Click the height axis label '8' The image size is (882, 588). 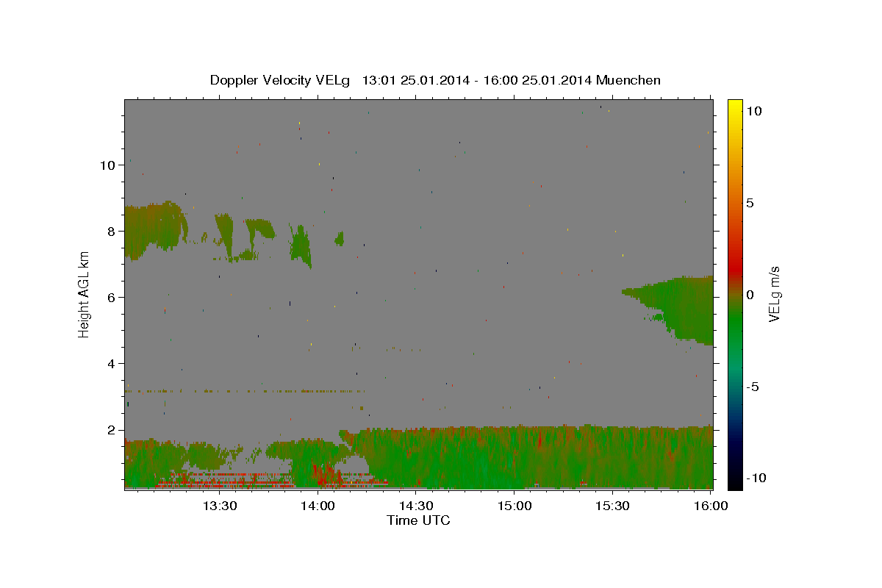click(112, 232)
